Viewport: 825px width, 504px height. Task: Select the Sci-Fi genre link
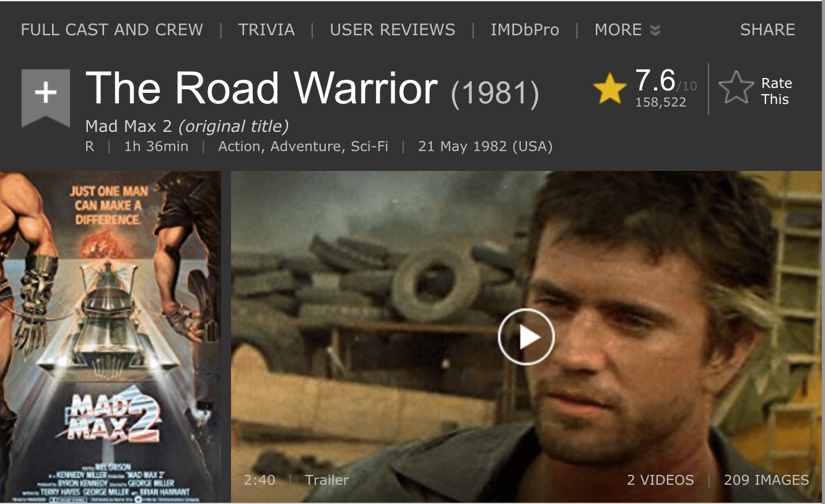pyautogui.click(x=370, y=147)
